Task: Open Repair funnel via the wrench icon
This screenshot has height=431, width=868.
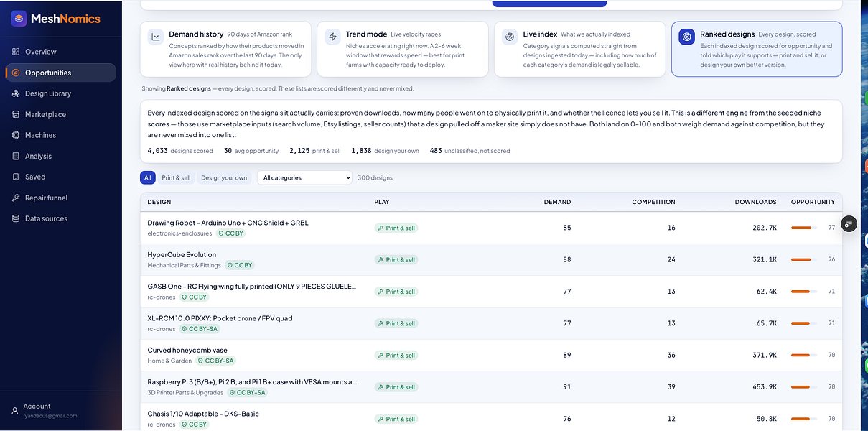Action: (x=16, y=198)
